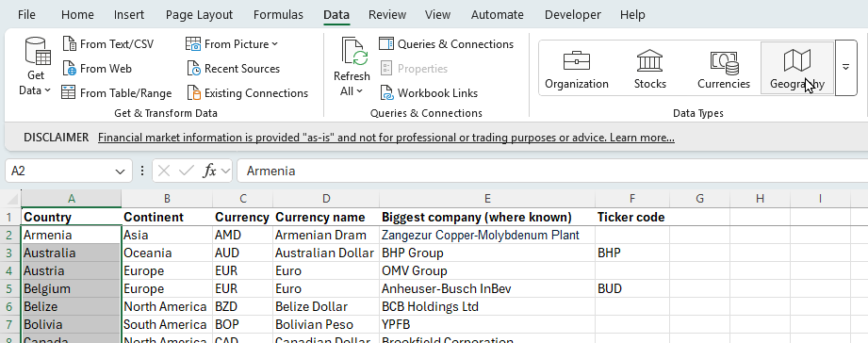Select the Belize Dollar cell
The width and height of the screenshot is (868, 343).
[x=327, y=306]
